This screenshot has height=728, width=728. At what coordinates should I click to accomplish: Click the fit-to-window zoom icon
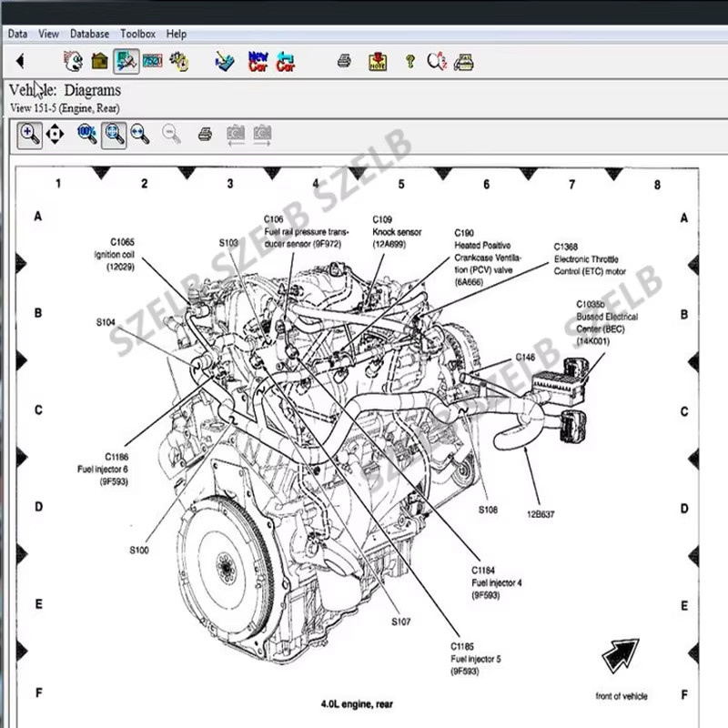[115, 135]
